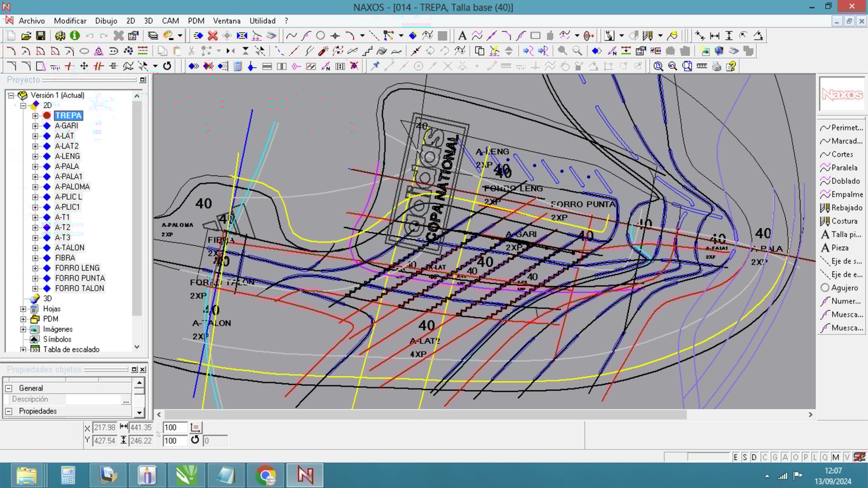Toggle the proportional scale lock icon
This screenshot has height=488, width=868.
pyautogui.click(x=196, y=428)
